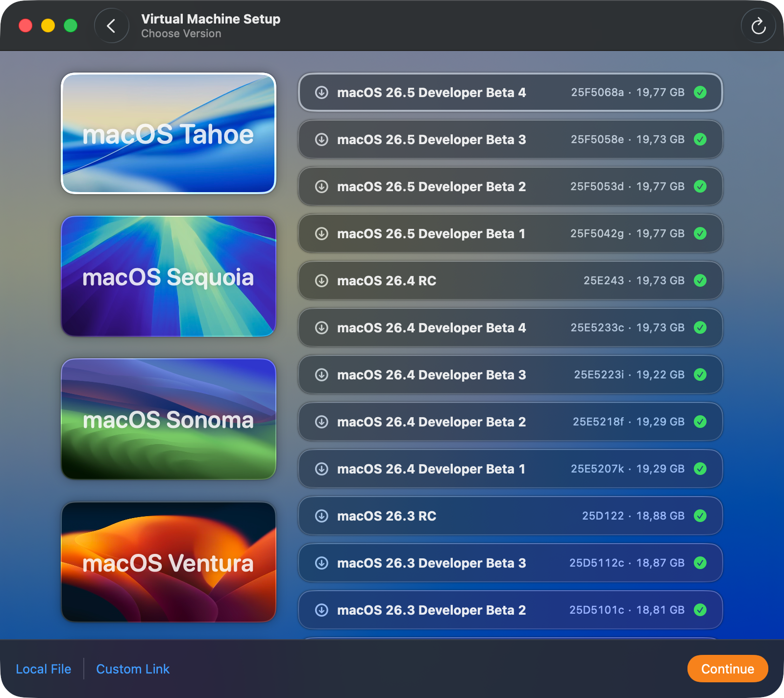Click the refresh icon at top right
Viewport: 784px width, 698px height.
758,26
